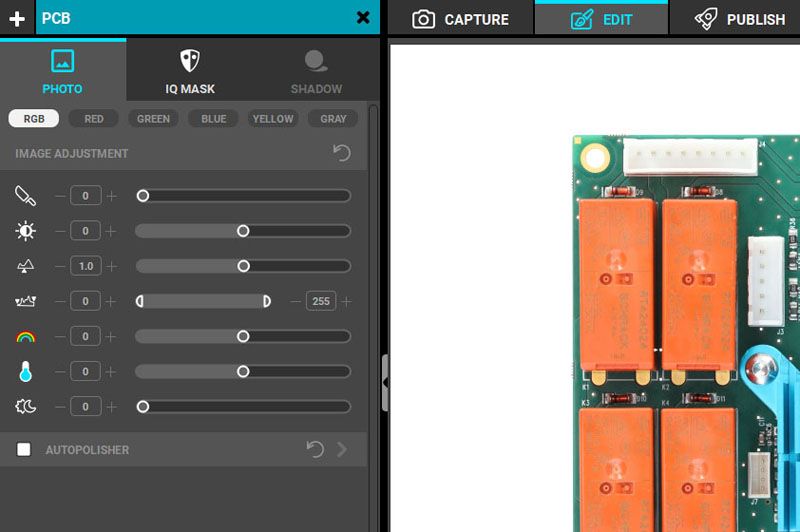The width and height of the screenshot is (800, 532).
Task: Click the brightness sun icon
Action: (x=25, y=231)
